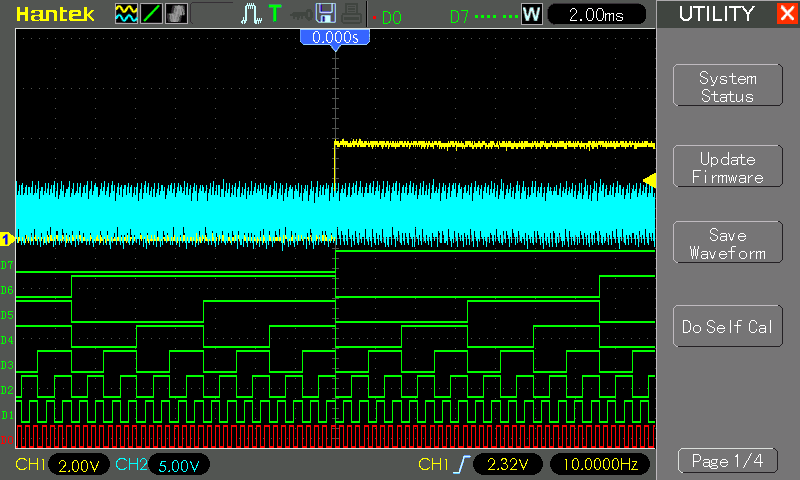This screenshot has width=800, height=480.
Task: Start Do Self Cal
Action: pyautogui.click(x=728, y=326)
